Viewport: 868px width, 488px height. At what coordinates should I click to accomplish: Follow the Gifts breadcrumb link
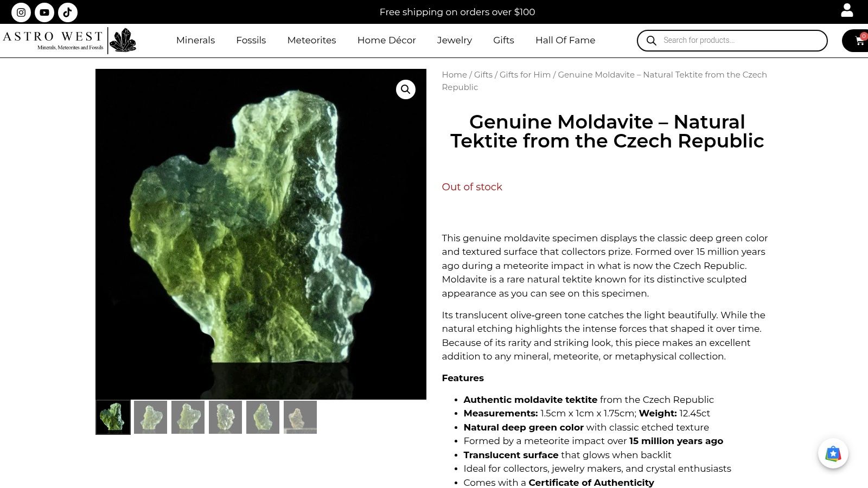[x=483, y=75]
